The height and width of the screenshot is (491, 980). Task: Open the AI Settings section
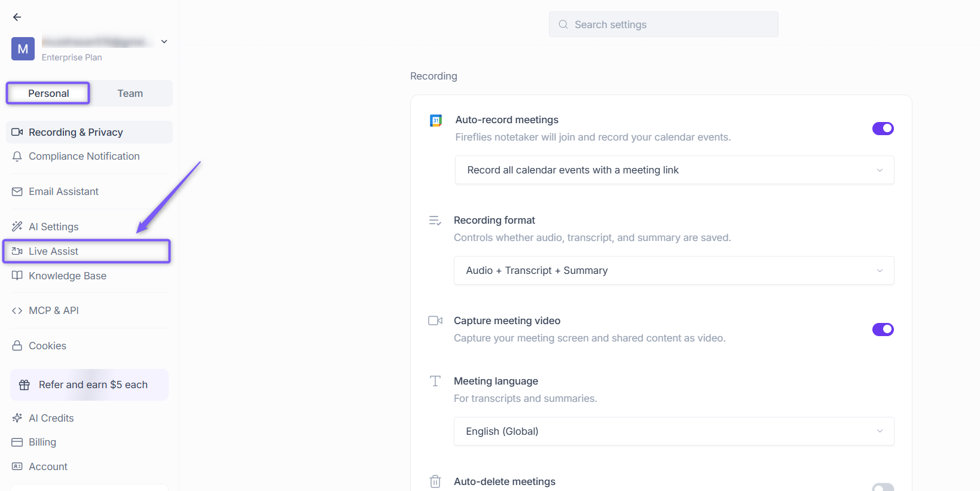(89, 227)
